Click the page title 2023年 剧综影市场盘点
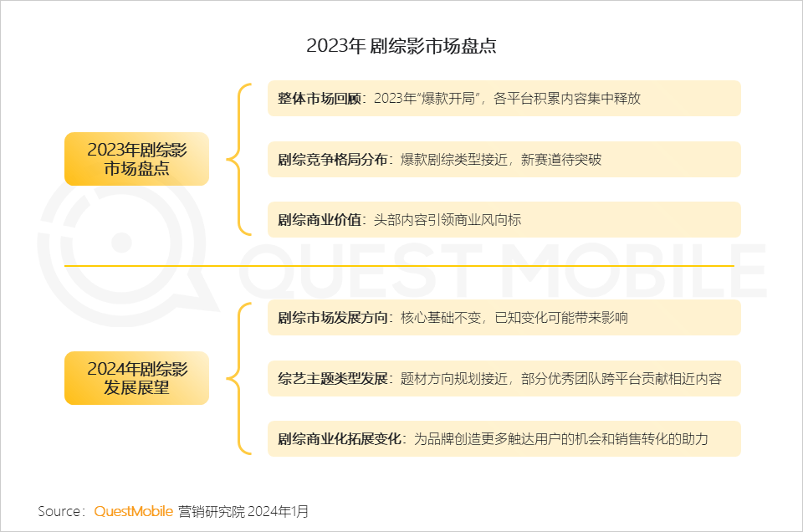 click(401, 46)
